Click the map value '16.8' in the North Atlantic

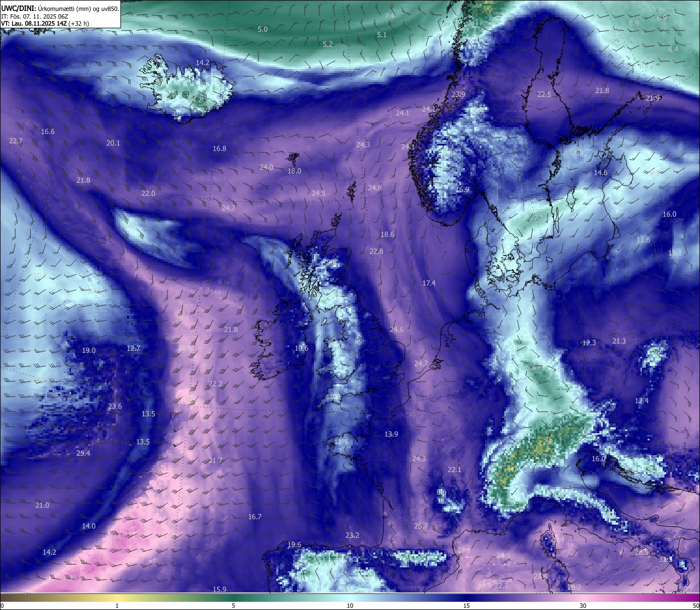click(x=219, y=149)
